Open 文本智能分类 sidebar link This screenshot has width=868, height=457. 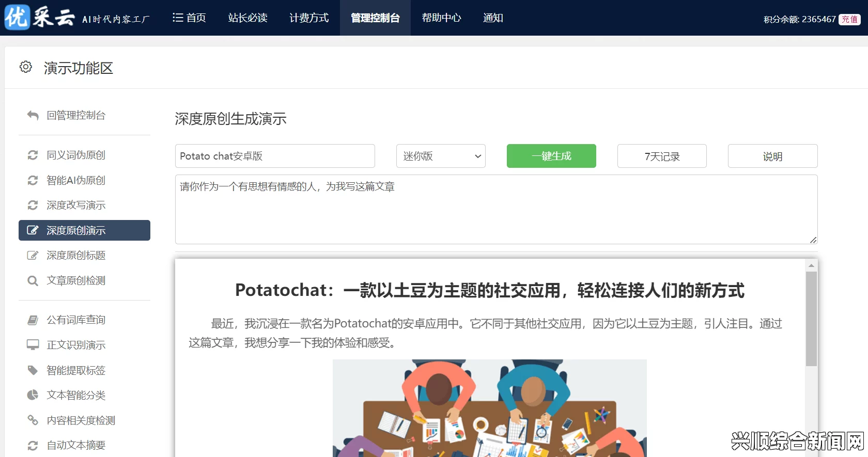point(76,395)
